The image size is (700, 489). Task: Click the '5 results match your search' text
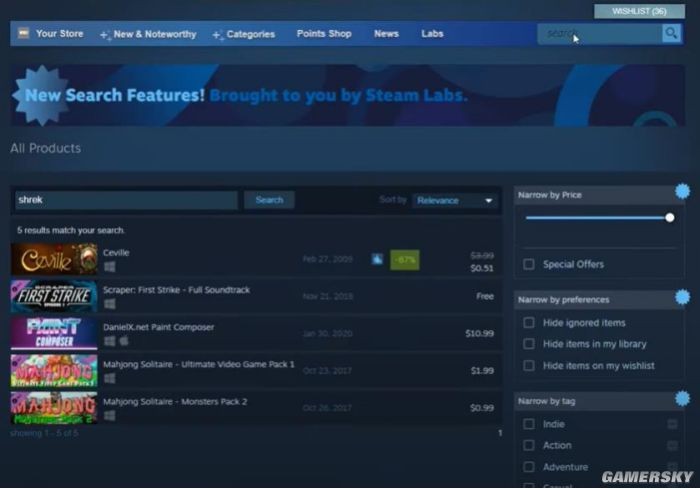pos(71,230)
